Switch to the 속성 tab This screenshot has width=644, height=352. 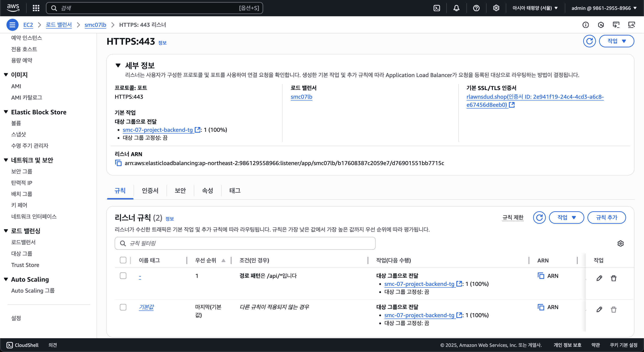[x=207, y=191]
